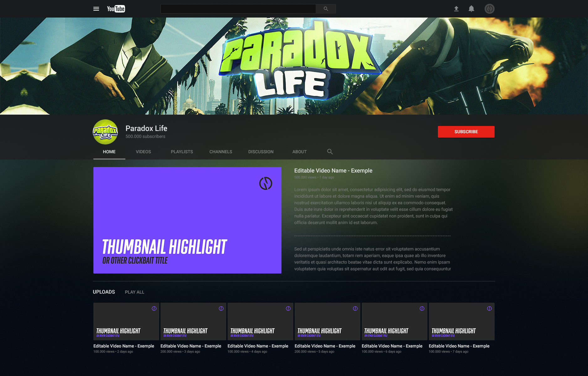
Task: Open the account avatar menu
Action: [x=490, y=9]
